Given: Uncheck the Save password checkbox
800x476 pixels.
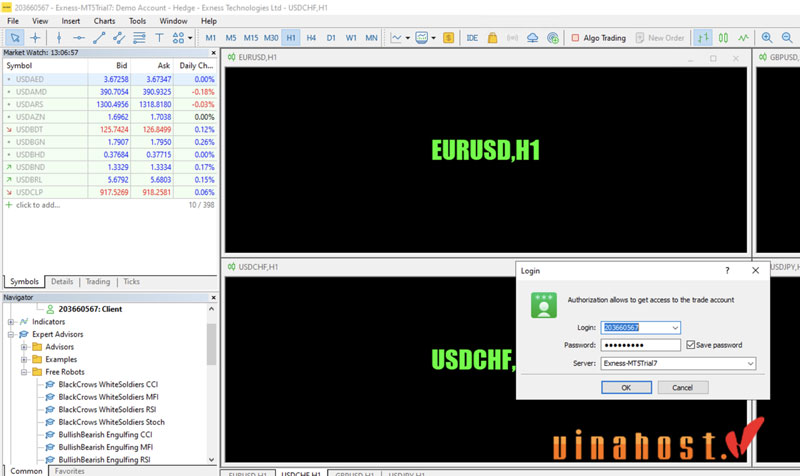Looking at the screenshot, I should tap(691, 345).
